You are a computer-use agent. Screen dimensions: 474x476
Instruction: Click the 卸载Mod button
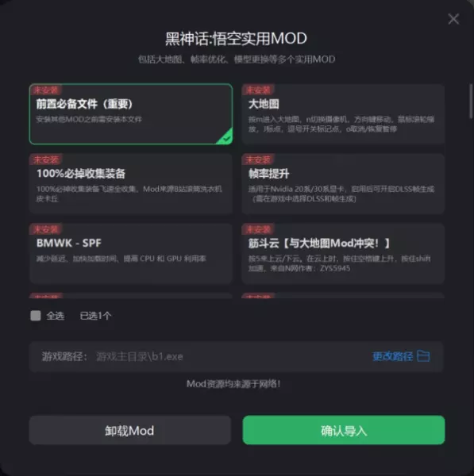pyautogui.click(x=129, y=430)
